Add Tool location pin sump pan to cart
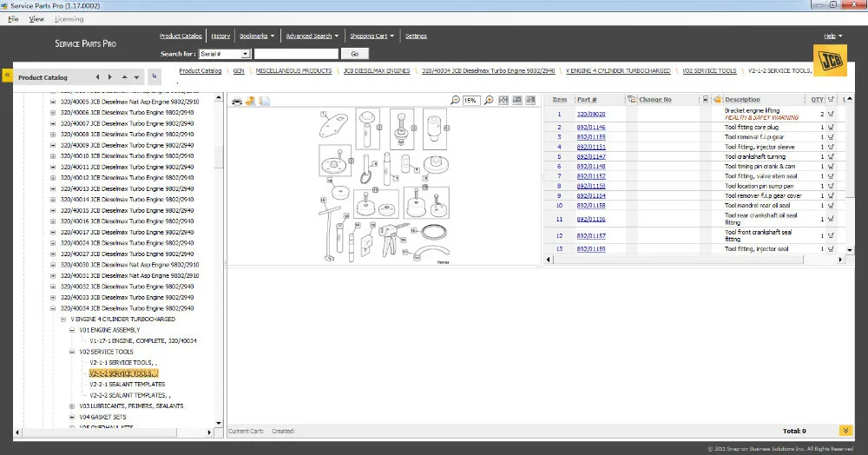This screenshot has width=868, height=455. tap(831, 186)
